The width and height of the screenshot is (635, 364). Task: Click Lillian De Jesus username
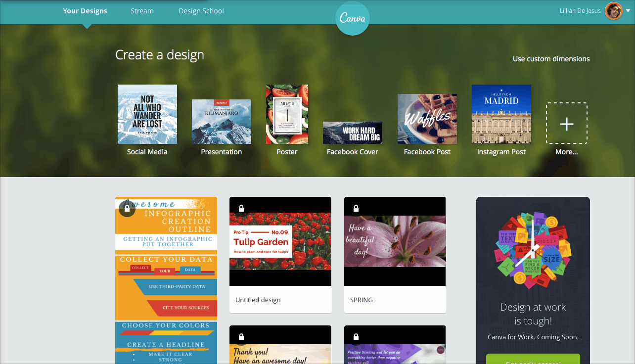click(x=581, y=11)
